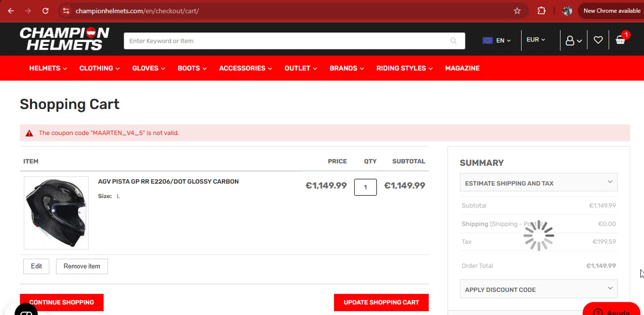
Task: Click the Edit button for the cart item
Action: coord(36,266)
